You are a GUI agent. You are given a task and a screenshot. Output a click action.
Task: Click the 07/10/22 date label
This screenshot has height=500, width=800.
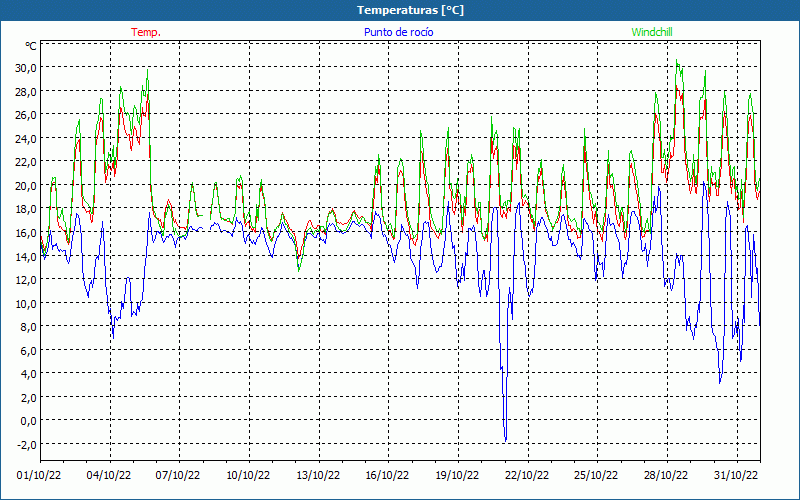click(x=178, y=476)
